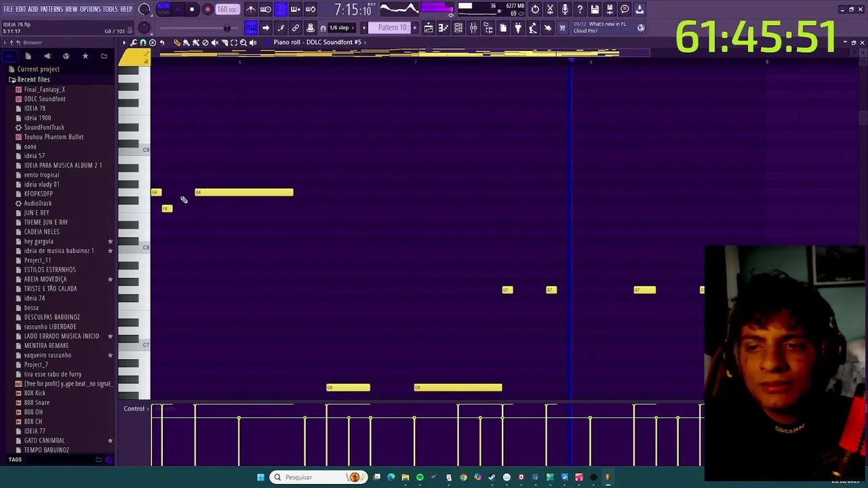Image resolution: width=868 pixels, height=488 pixels.
Task: Open the OPTIONS menu
Action: [90, 9]
